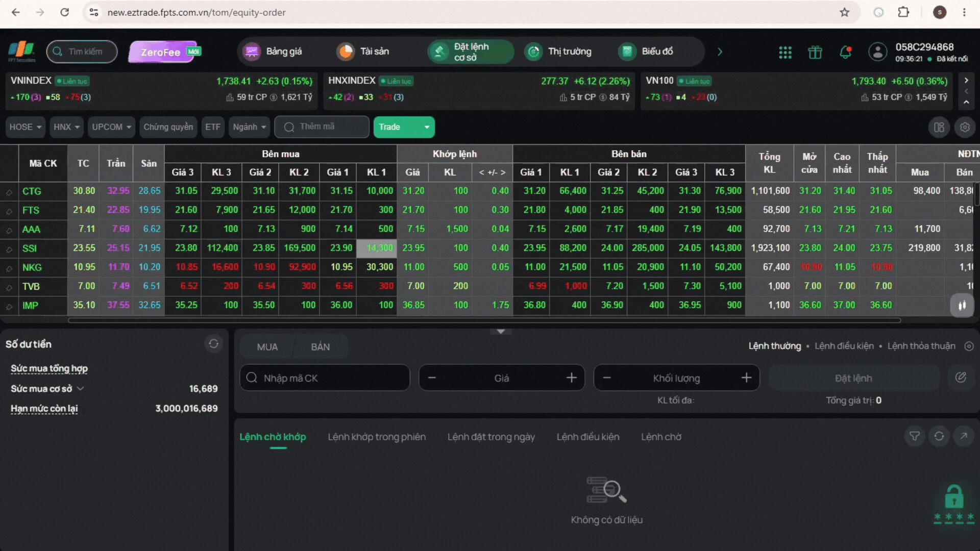This screenshot has width=980, height=551.
Task: Click pin icon for IMP row
Action: pos(9,306)
